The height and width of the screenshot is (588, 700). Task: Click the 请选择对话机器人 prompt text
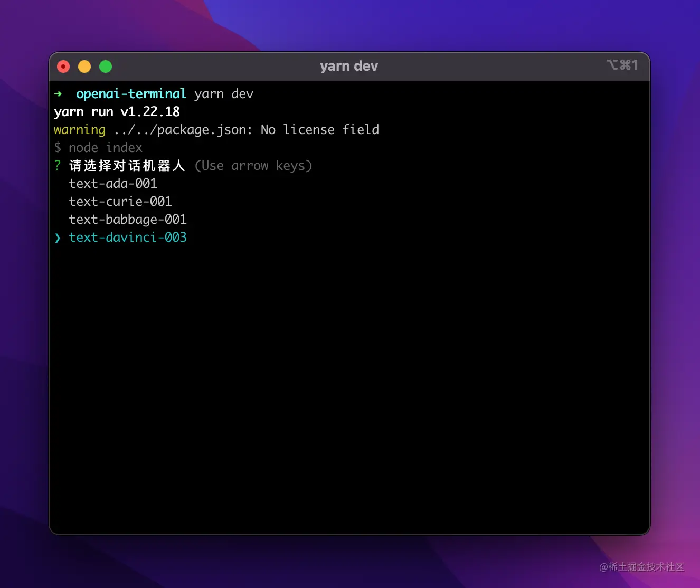(127, 166)
